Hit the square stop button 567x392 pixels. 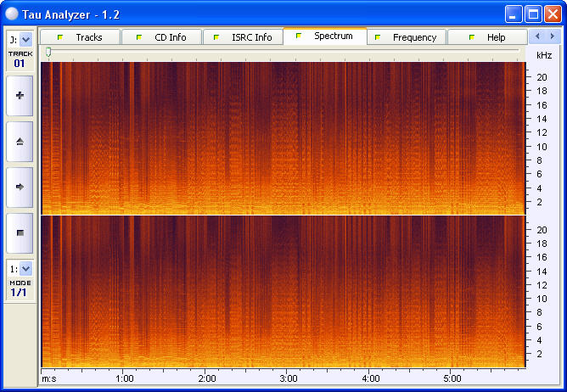point(20,232)
